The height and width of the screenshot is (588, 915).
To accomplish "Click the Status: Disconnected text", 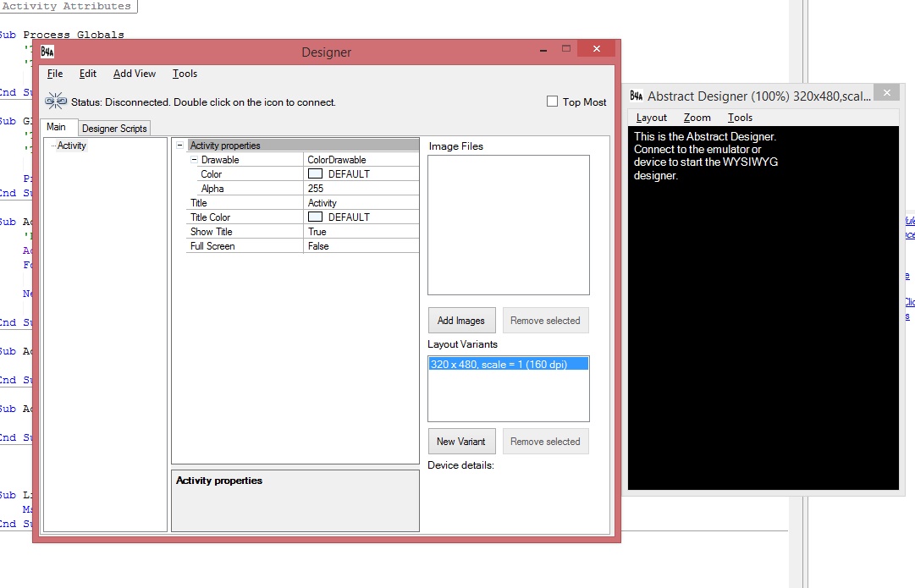I will 204,102.
